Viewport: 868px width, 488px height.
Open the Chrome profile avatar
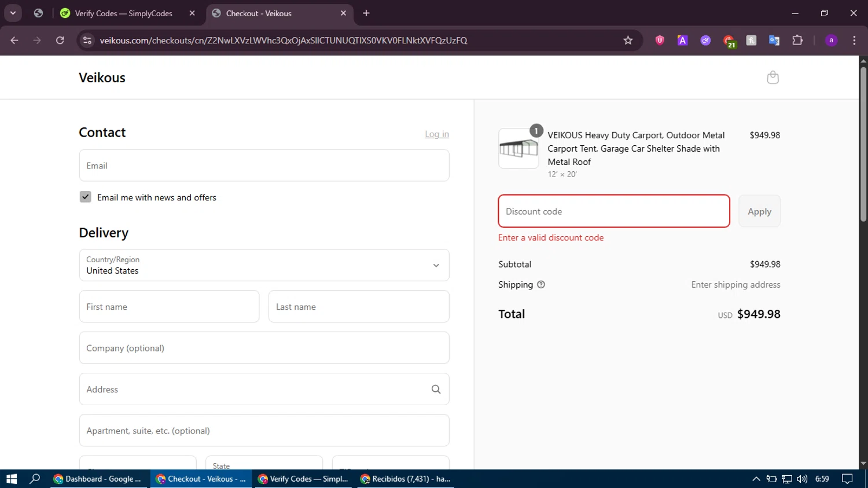pos(831,40)
